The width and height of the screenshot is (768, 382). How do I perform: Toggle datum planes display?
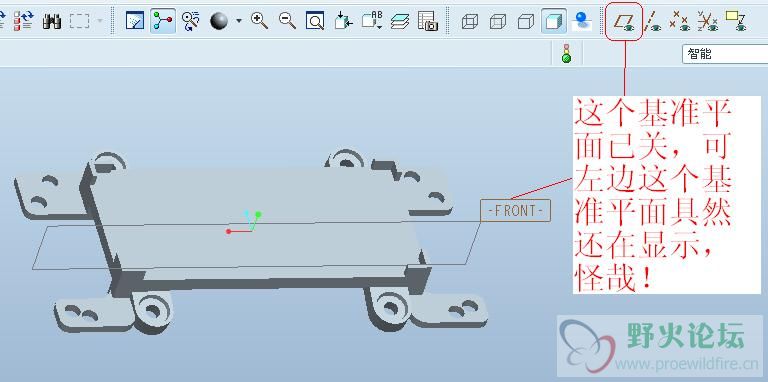pos(624,21)
